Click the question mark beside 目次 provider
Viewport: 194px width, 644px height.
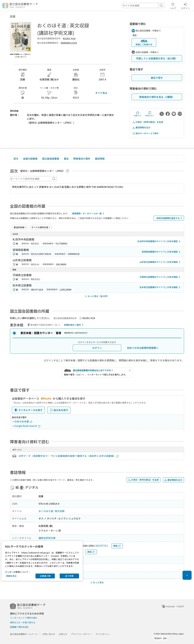click(x=68, y=171)
